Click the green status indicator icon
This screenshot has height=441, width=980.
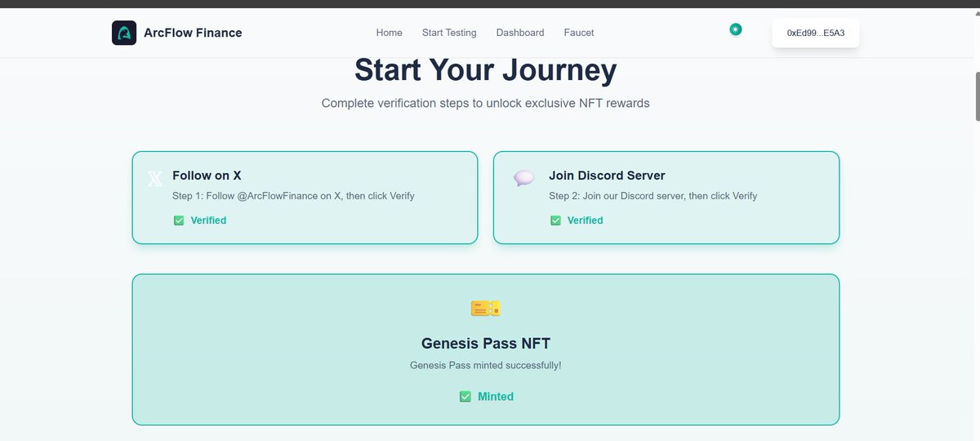[736, 29]
